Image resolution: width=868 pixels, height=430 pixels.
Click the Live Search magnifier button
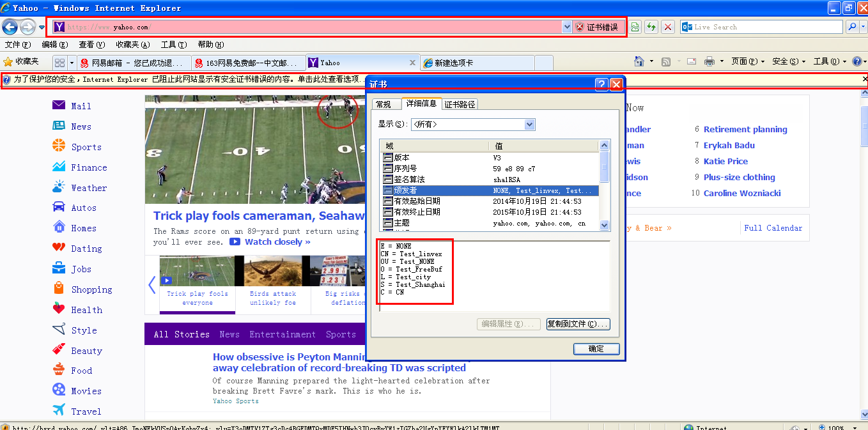click(852, 27)
